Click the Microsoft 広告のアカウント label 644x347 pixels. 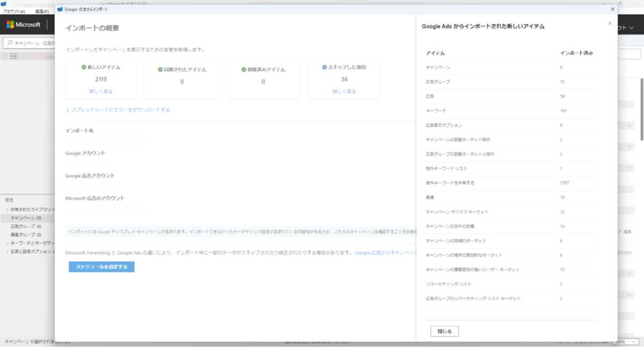[x=95, y=198]
